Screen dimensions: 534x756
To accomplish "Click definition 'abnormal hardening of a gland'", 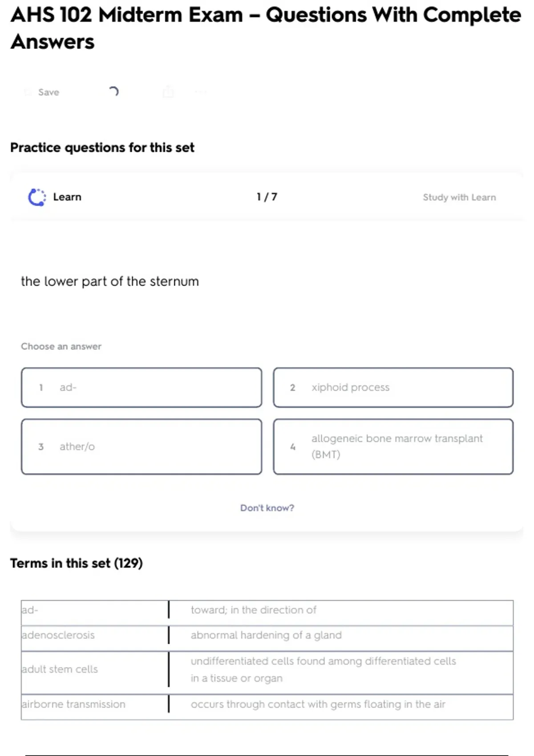I will (266, 635).
